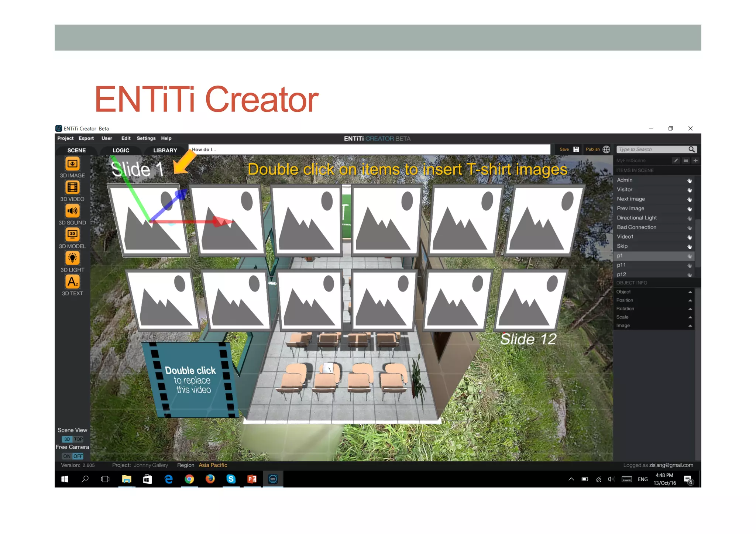The image size is (756, 534).
Task: Click the Asia Pacific region link
Action: point(213,465)
